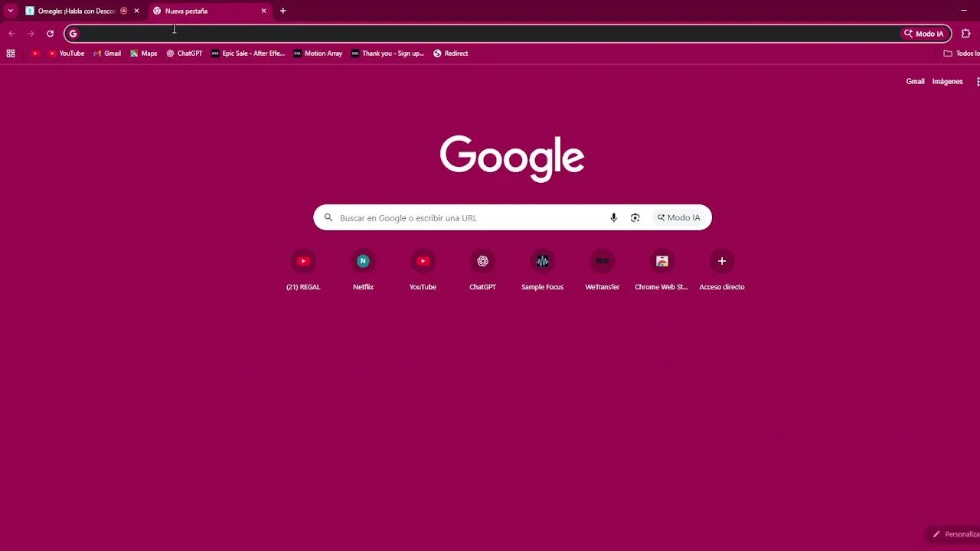Viewport: 980px width, 551px height.
Task: Open the Extensions puzzle icon
Action: (x=965, y=34)
